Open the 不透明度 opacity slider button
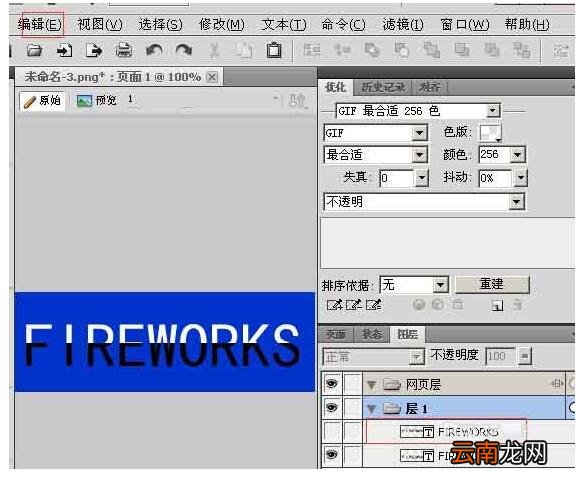Viewport: 584px width, 481px height. 524,357
